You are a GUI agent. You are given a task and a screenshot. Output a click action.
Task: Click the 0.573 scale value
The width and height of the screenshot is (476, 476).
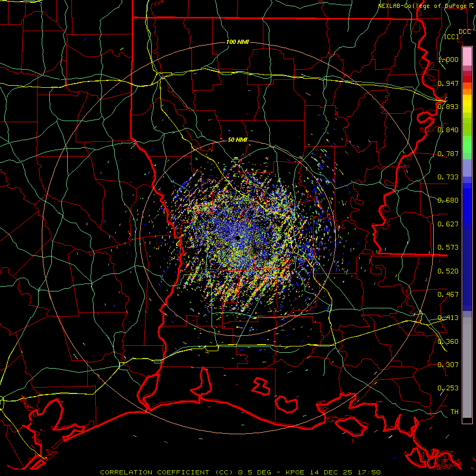448,247
